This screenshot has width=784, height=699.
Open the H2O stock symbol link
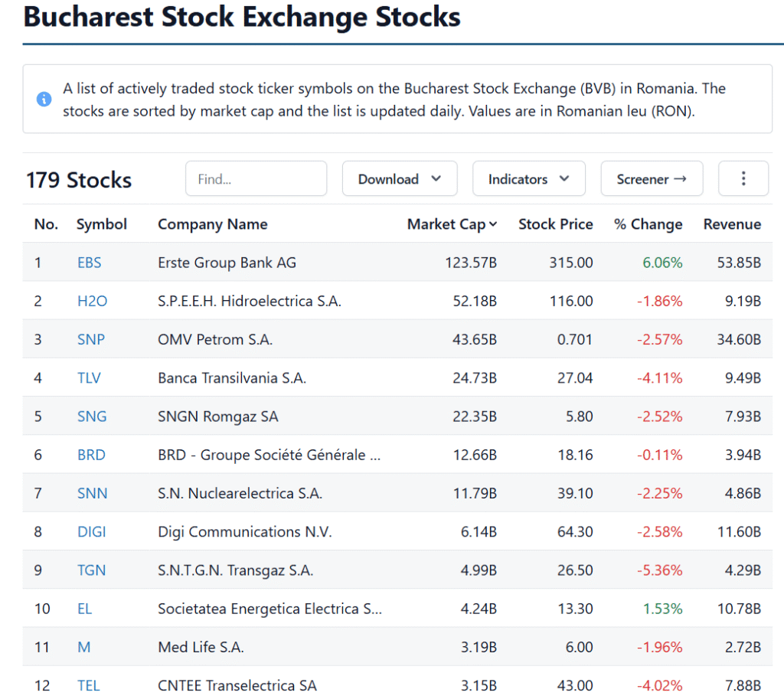[92, 301]
